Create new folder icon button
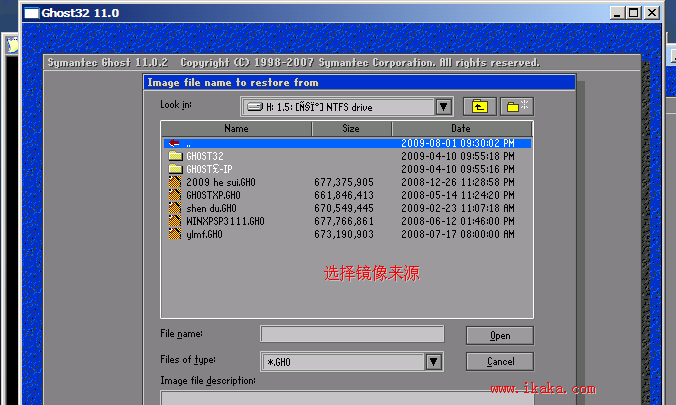 tap(517, 107)
